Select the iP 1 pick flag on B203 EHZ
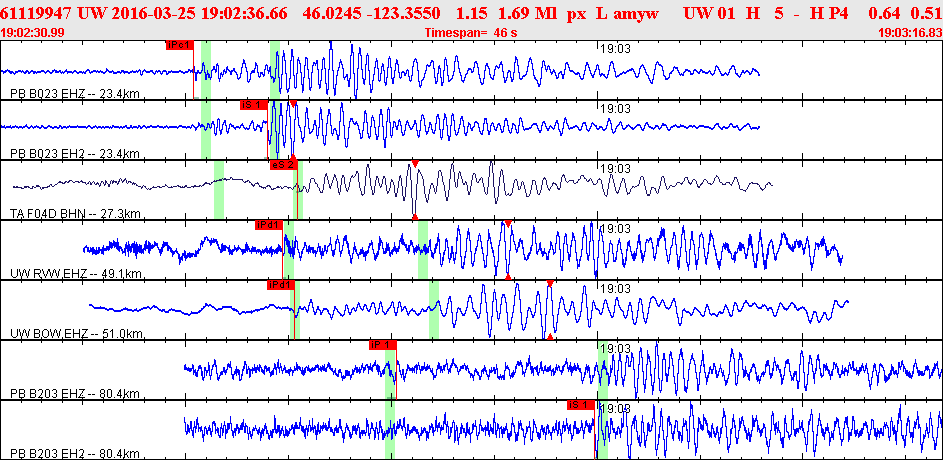943x460 pixels. click(382, 345)
